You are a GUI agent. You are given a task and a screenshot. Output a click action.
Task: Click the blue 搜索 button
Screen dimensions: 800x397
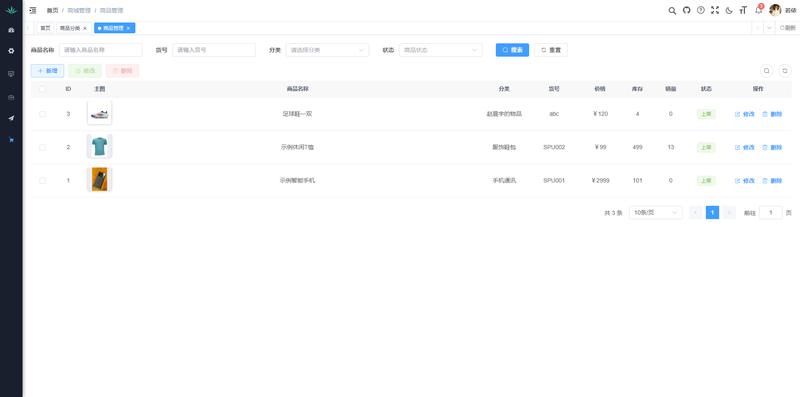pyautogui.click(x=512, y=50)
